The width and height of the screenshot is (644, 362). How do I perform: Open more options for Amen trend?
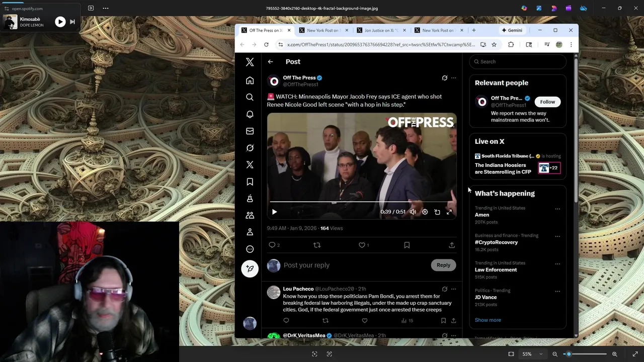coord(557,209)
